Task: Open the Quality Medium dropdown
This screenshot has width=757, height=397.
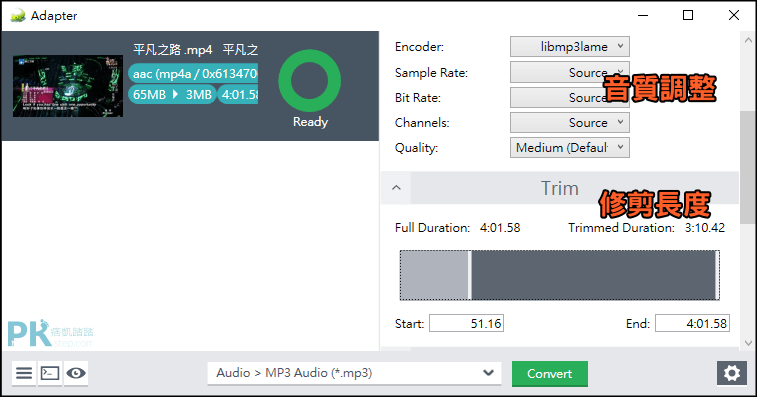Action: 570,148
